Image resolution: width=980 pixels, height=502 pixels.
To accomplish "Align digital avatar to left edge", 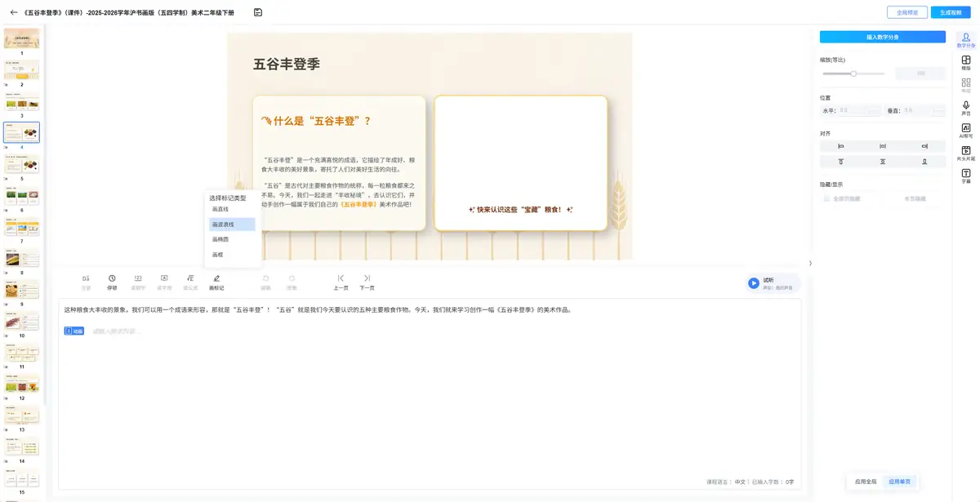I will (840, 146).
